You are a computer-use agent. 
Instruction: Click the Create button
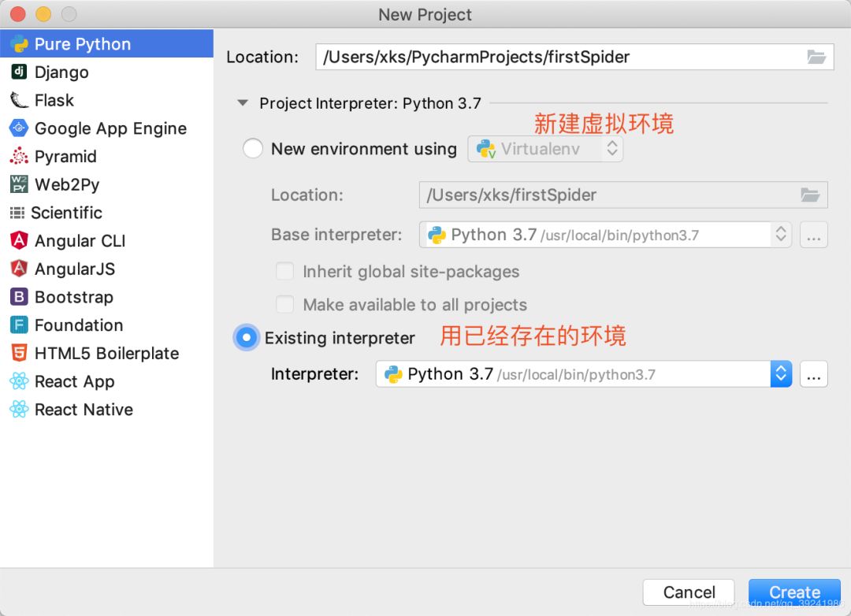794,592
